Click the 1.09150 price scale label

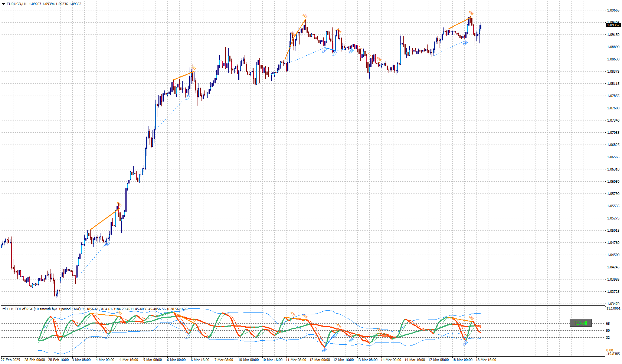613,35
